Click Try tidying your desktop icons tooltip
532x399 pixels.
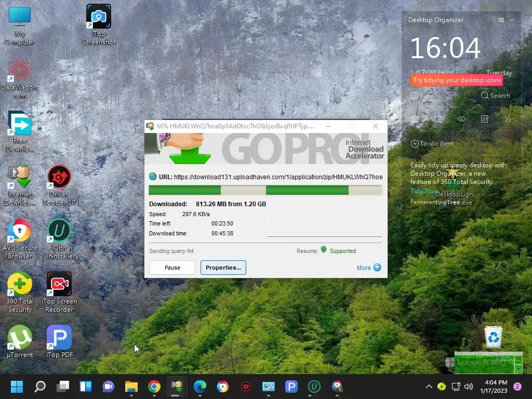pos(457,81)
